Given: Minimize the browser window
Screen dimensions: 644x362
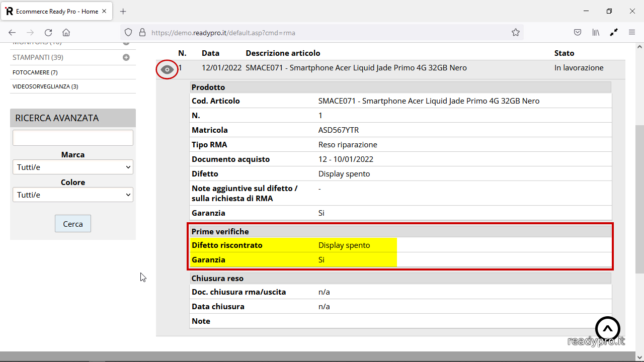Looking at the screenshot, I should [x=586, y=11].
